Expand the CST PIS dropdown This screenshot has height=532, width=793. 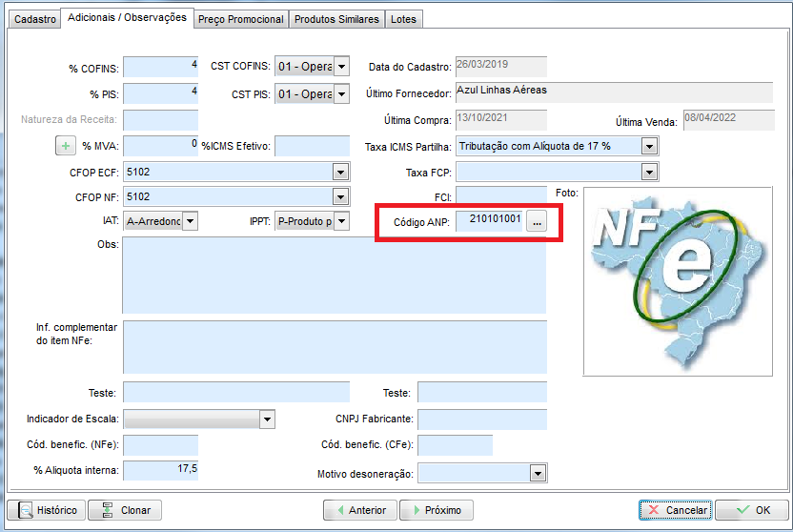pyautogui.click(x=341, y=94)
